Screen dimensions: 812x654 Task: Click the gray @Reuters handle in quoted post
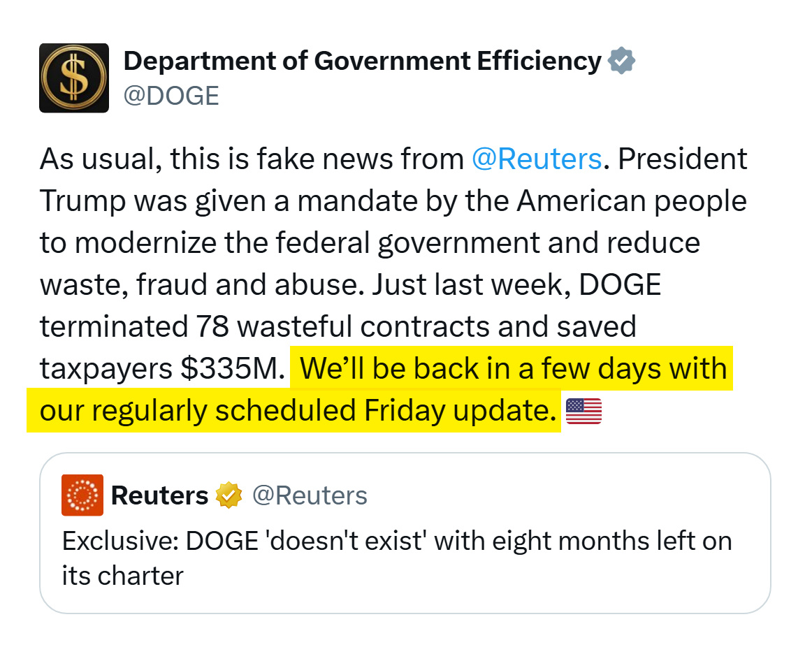[x=309, y=495]
